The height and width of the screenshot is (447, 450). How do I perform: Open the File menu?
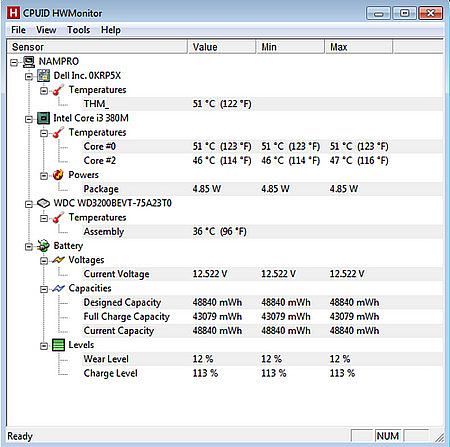[x=18, y=30]
